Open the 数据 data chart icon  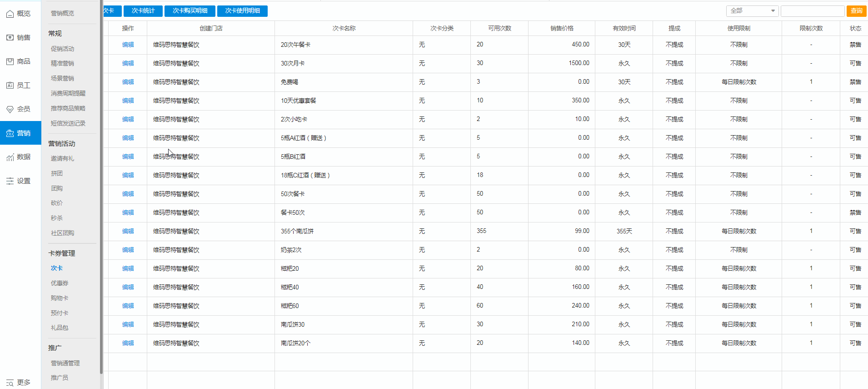(x=10, y=157)
